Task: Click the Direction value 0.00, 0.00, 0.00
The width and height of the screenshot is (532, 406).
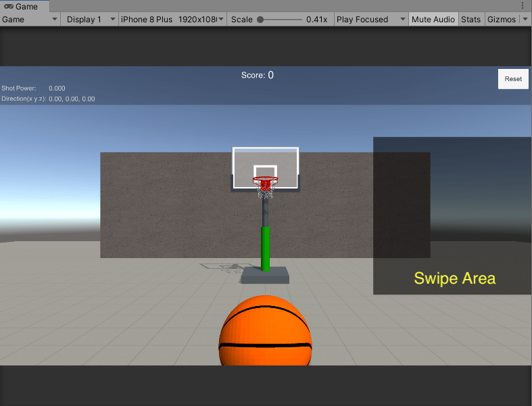Action: (x=72, y=99)
